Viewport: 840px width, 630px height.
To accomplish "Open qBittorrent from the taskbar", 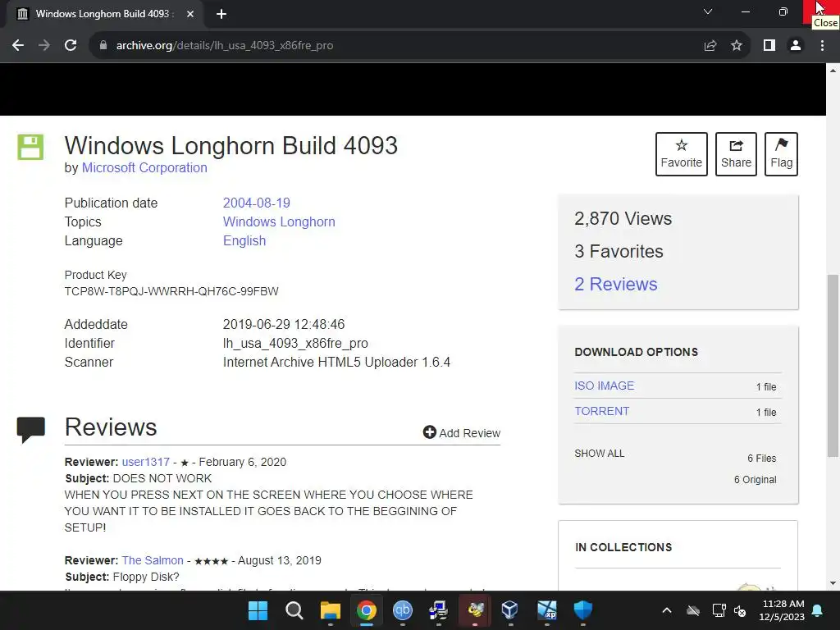I will click(x=403, y=610).
